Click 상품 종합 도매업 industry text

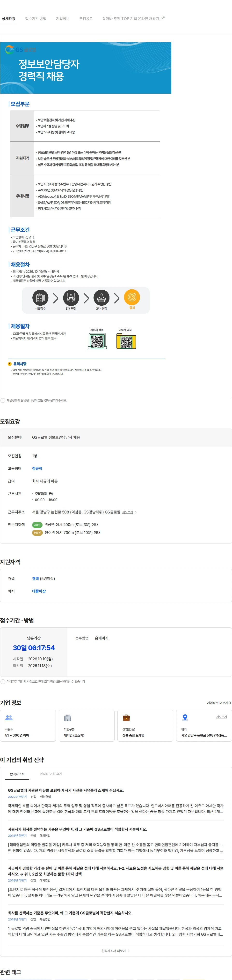tap(133, 735)
